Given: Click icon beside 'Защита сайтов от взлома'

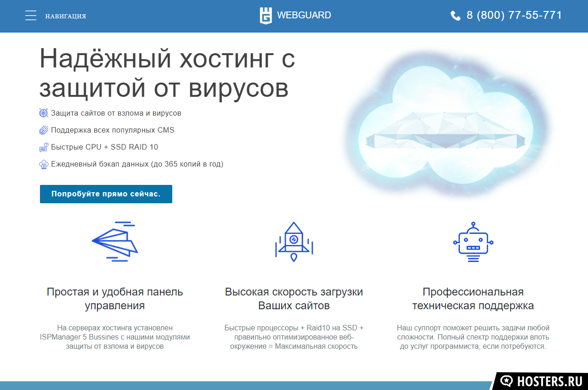Looking at the screenshot, I should point(44,113).
